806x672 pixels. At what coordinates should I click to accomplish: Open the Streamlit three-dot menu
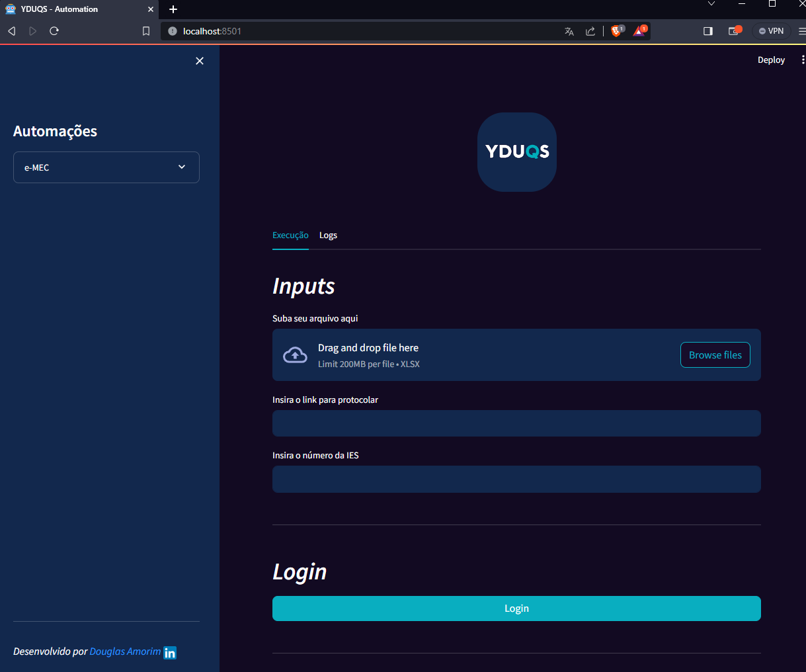[803, 60]
